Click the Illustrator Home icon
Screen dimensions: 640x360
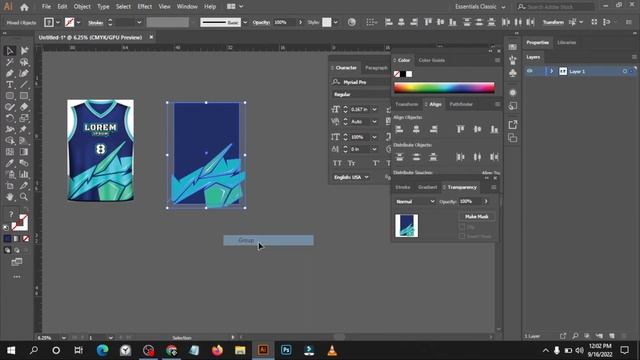click(x=24, y=7)
